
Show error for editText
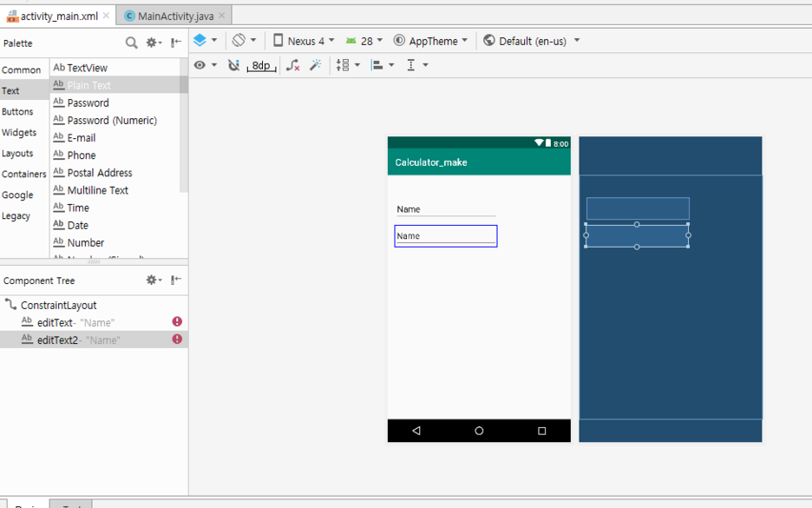(177, 321)
